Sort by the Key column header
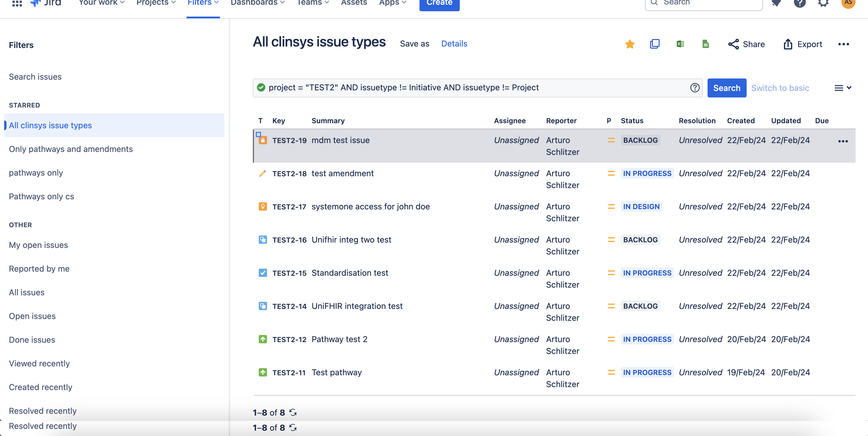 [278, 121]
